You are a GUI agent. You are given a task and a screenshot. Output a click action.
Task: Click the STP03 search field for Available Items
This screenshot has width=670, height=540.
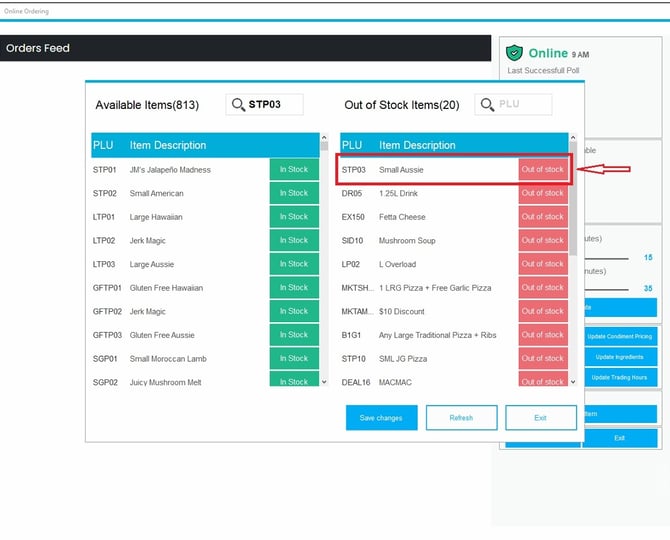tap(264, 105)
